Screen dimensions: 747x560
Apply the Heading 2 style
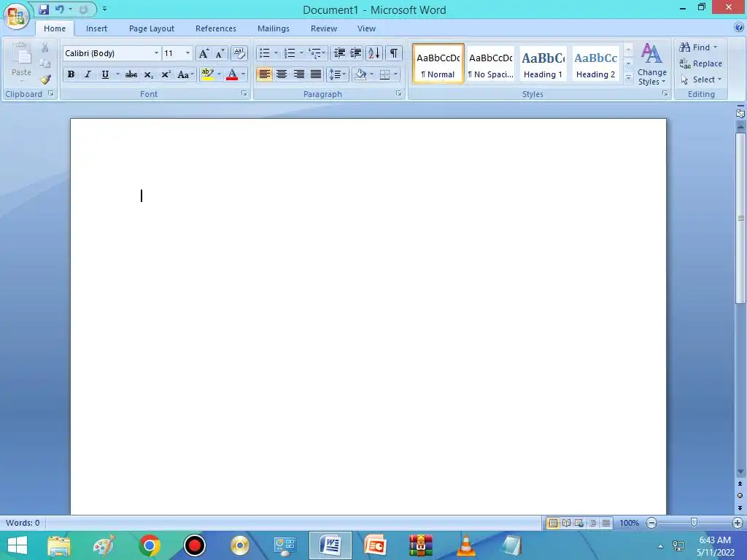point(595,64)
